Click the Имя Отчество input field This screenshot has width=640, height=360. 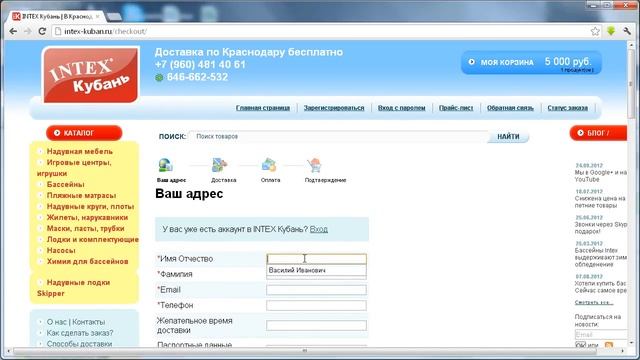click(x=316, y=259)
